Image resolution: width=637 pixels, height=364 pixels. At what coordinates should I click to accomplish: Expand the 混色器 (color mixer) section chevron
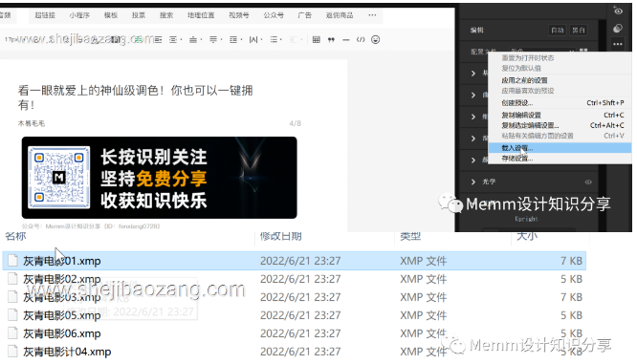[x=473, y=139]
